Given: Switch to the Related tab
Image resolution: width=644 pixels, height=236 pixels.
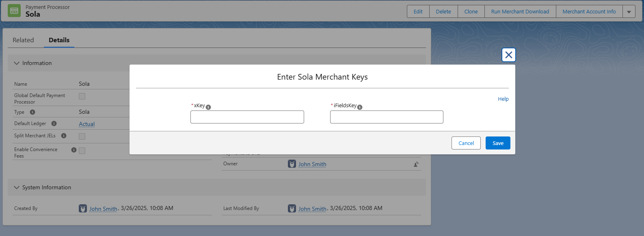Looking at the screenshot, I should (23, 40).
